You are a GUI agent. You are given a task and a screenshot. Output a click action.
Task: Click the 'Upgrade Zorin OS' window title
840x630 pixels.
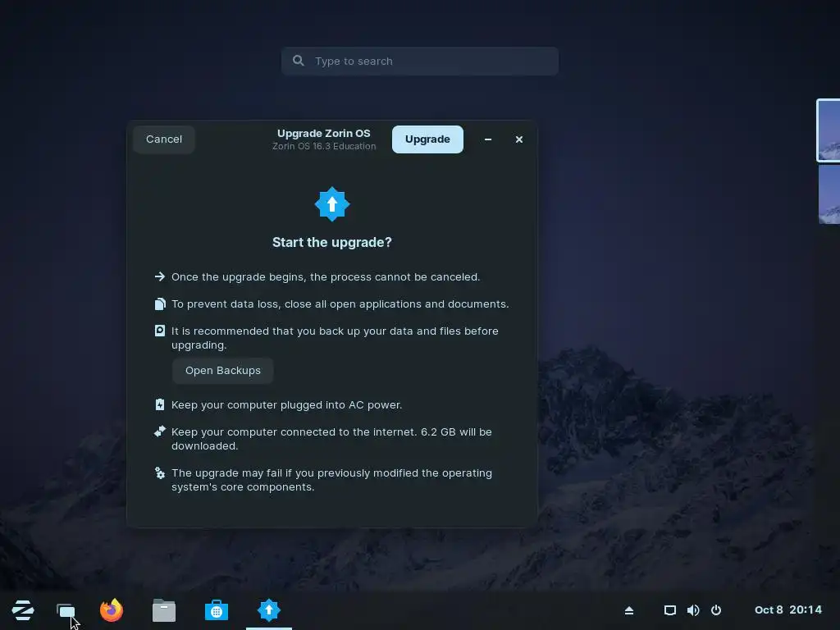click(x=323, y=134)
